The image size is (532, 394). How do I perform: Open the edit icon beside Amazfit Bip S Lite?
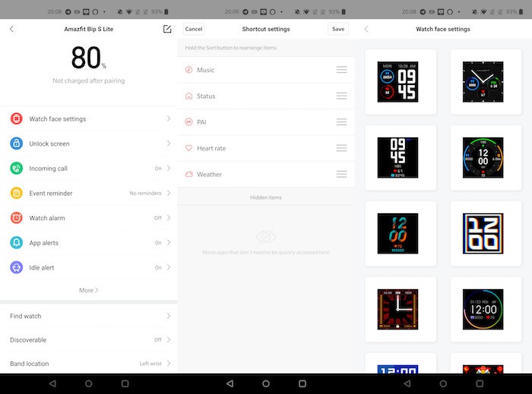click(167, 29)
